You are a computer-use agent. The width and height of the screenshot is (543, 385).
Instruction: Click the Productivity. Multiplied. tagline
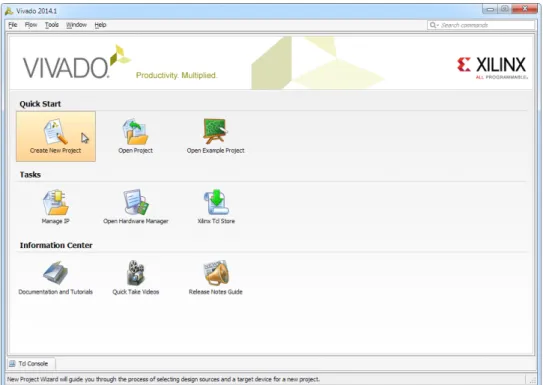coord(177,75)
